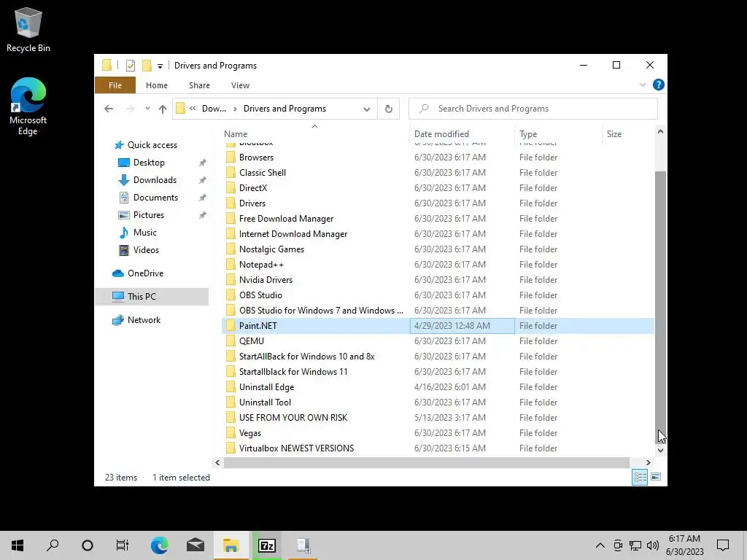Switch to the Home ribbon tab
Viewport: 747px width, 560px height.
click(x=157, y=85)
